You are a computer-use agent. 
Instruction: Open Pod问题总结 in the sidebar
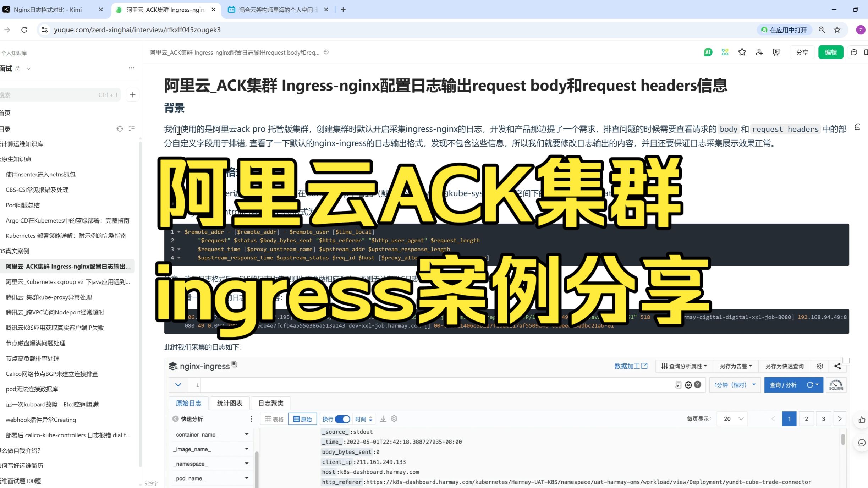(23, 205)
